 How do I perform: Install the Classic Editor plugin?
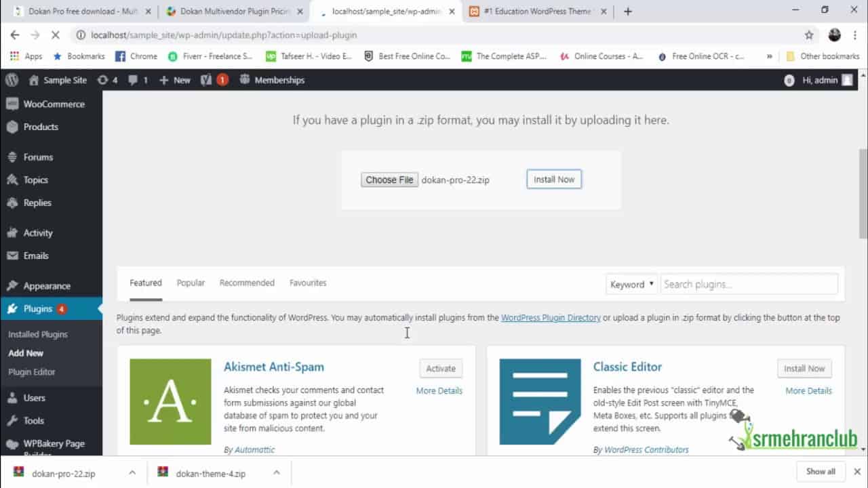tap(804, 369)
